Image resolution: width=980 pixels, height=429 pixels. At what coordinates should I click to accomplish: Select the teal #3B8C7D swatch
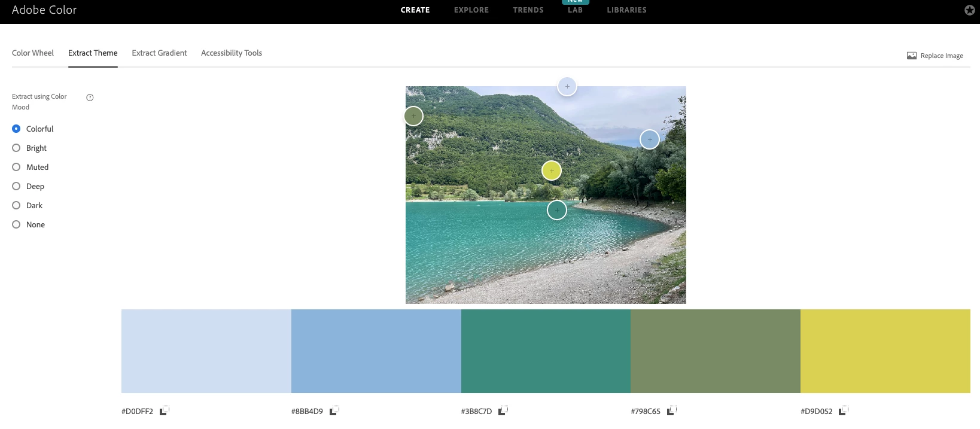click(x=546, y=351)
